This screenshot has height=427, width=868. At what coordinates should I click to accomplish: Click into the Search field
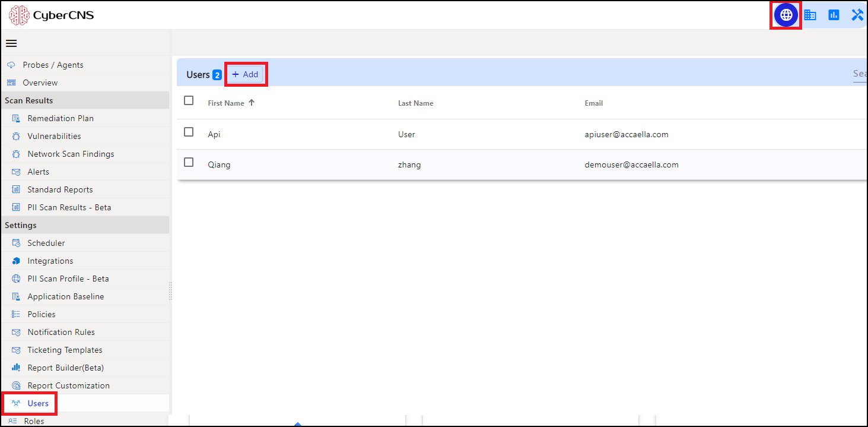[860, 74]
